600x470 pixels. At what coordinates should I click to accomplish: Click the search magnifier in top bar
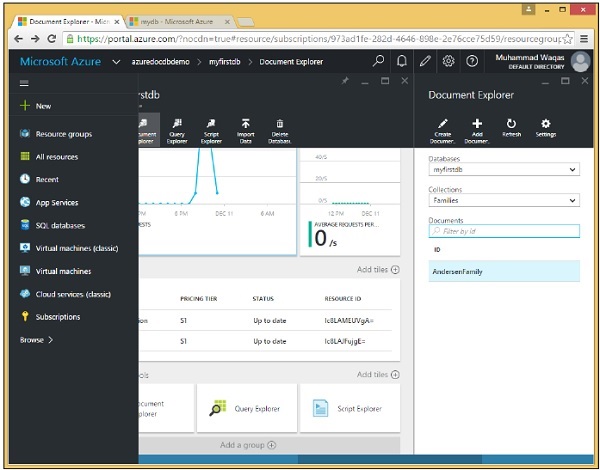[x=378, y=61]
